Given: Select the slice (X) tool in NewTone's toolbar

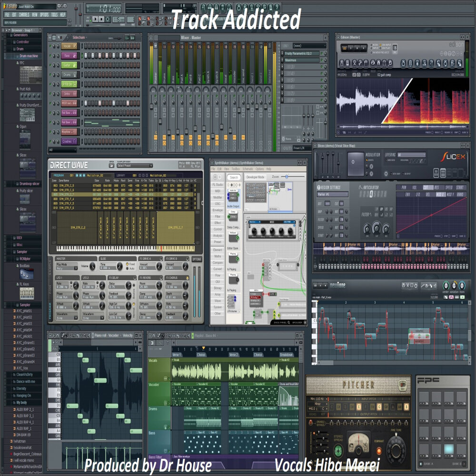Looking at the screenshot, I should tap(408, 285).
